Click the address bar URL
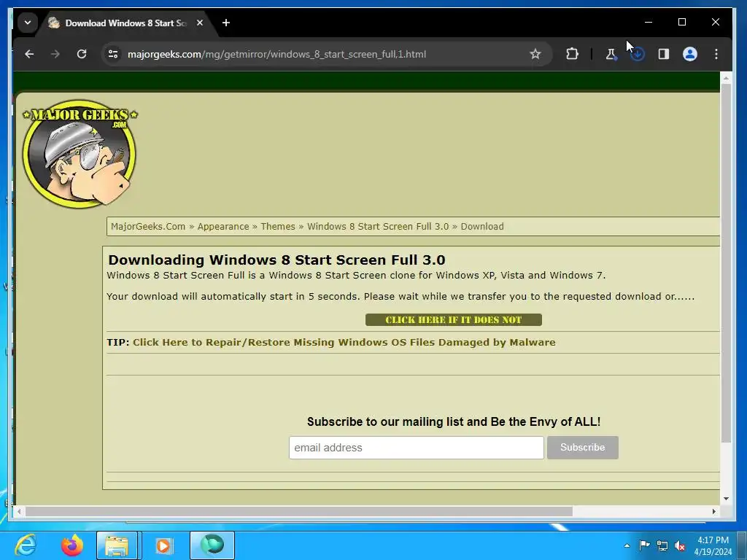Viewport: 747px width, 560px height. click(276, 54)
